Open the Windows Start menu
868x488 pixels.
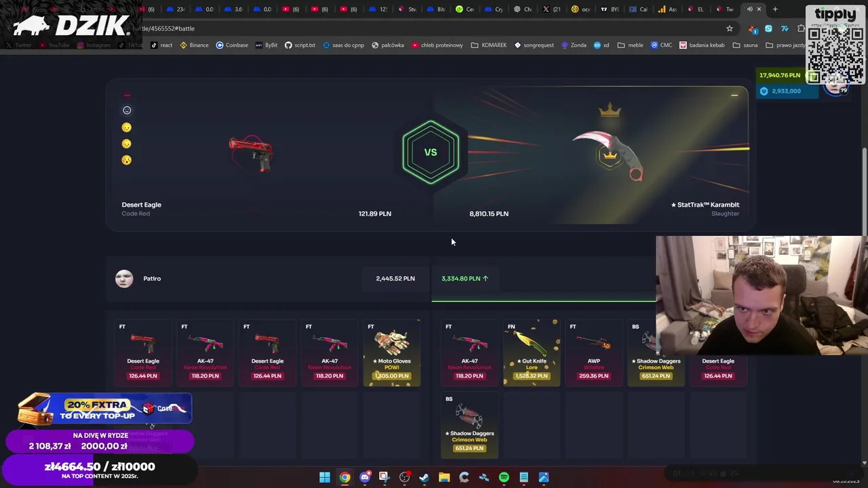tap(325, 477)
